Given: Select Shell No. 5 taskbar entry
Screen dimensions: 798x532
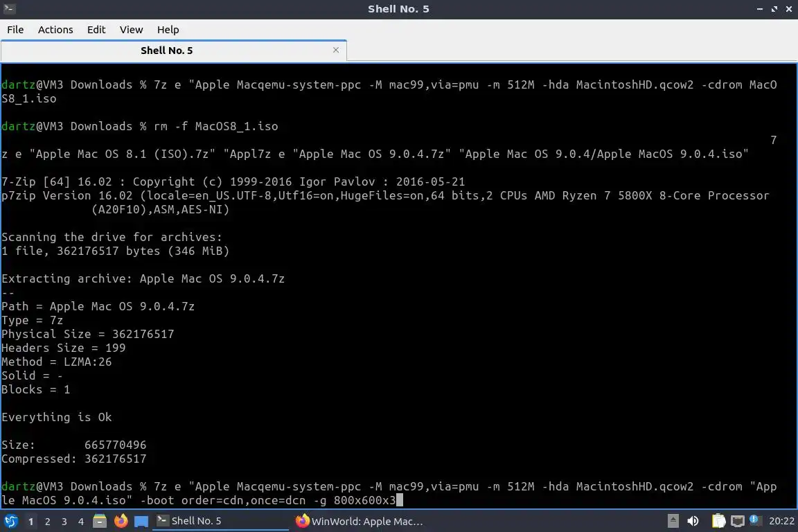Looking at the screenshot, I should click(x=220, y=521).
